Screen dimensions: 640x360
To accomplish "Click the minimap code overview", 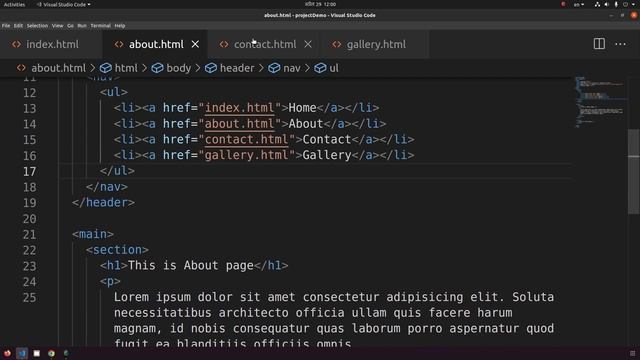I will pyautogui.click(x=599, y=102).
